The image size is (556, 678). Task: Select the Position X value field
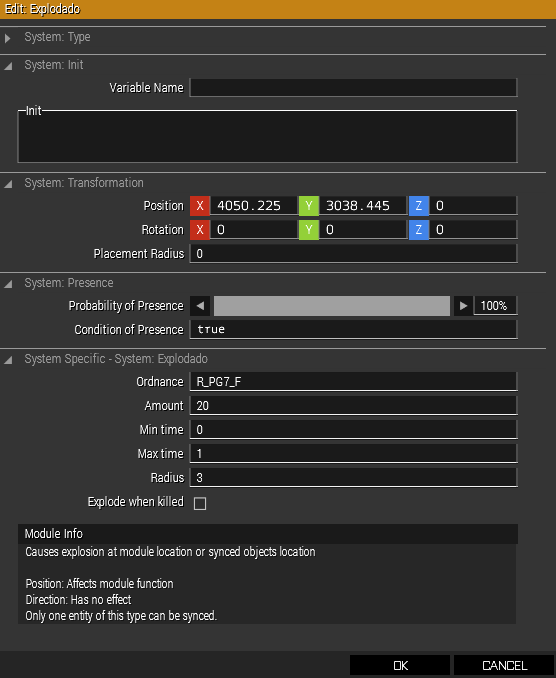click(x=254, y=205)
